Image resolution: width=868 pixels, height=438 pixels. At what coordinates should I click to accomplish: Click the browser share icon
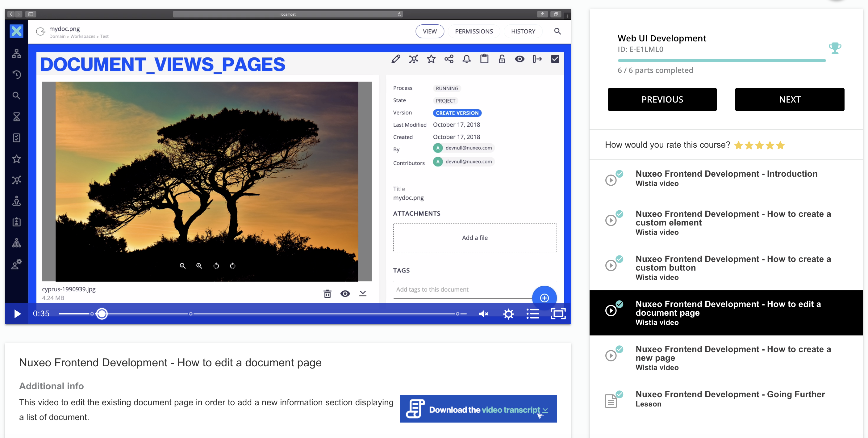[x=542, y=14]
